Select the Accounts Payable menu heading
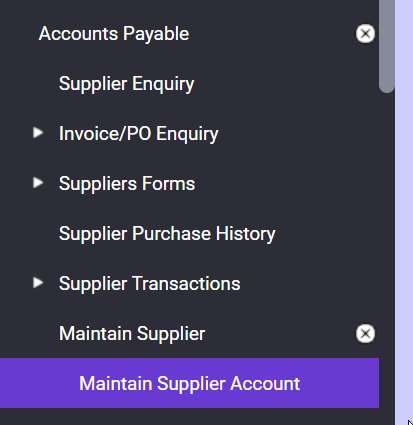Screen dimensions: 413x425 pos(114,34)
